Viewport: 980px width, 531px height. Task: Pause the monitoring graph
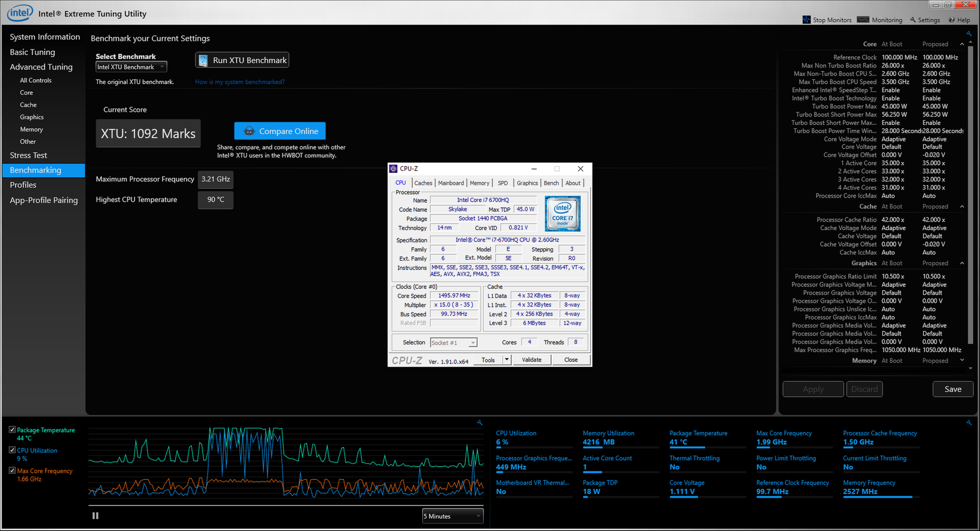[95, 516]
